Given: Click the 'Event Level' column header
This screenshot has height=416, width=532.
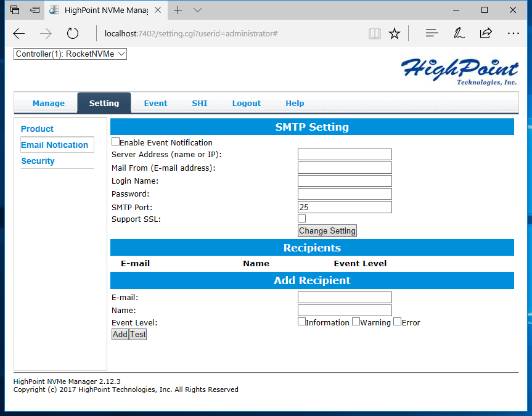Looking at the screenshot, I should 360,263.
